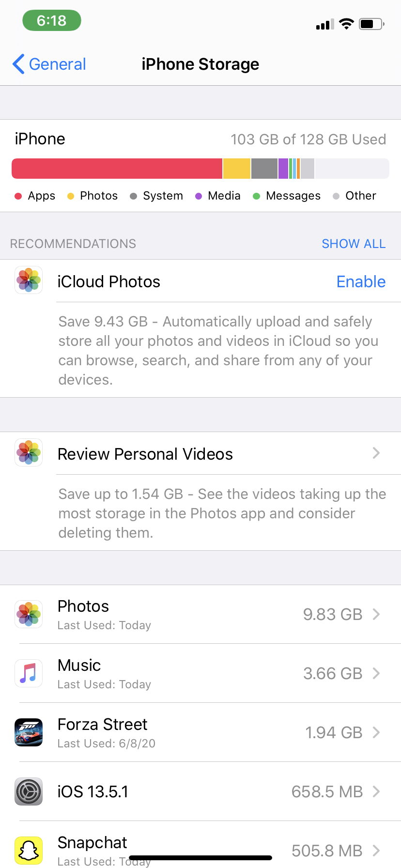Open Photos storage details chevron
The width and height of the screenshot is (401, 868).
376,614
